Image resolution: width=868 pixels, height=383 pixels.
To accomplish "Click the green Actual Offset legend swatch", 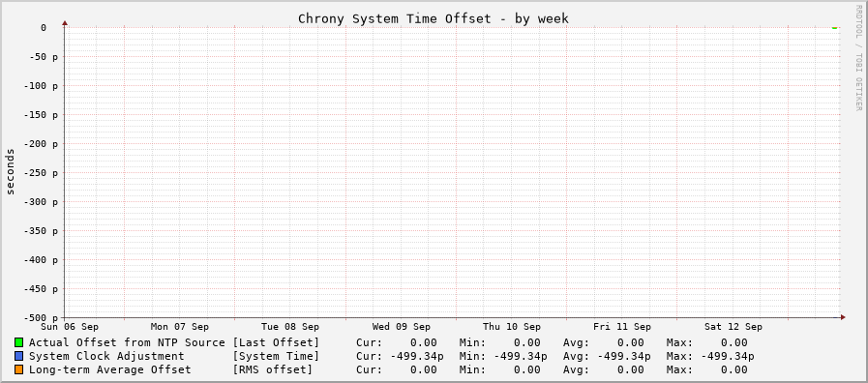I will click(x=19, y=342).
